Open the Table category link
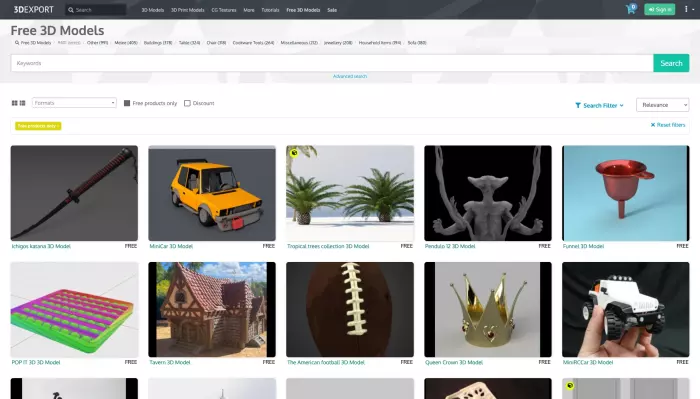Screen dimensions: 700x399 click(x=189, y=43)
